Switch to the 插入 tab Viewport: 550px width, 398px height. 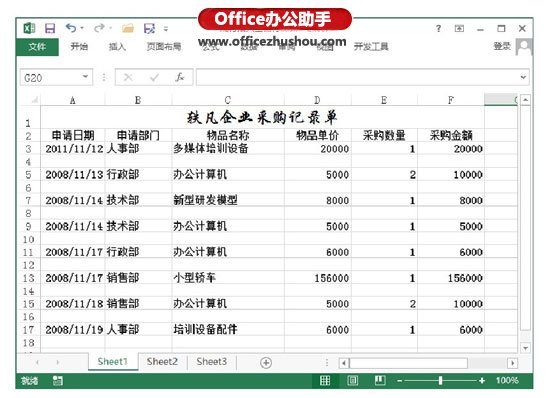point(117,46)
